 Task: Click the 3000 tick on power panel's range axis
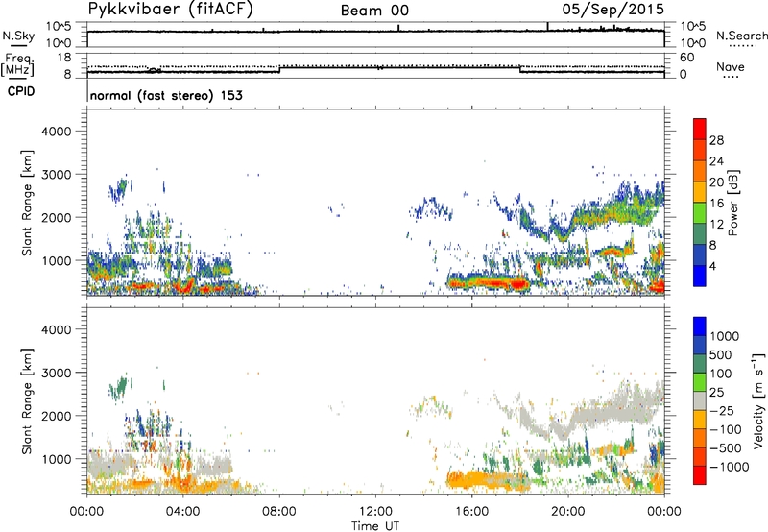[x=57, y=175]
